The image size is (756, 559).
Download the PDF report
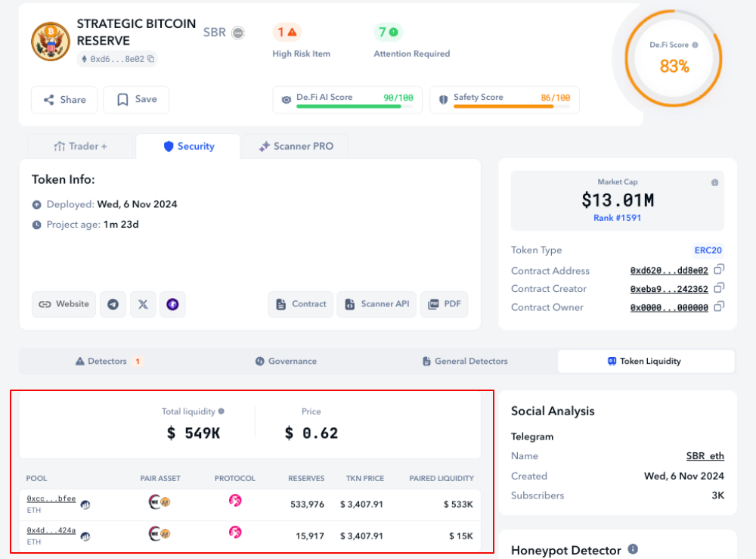click(x=445, y=304)
